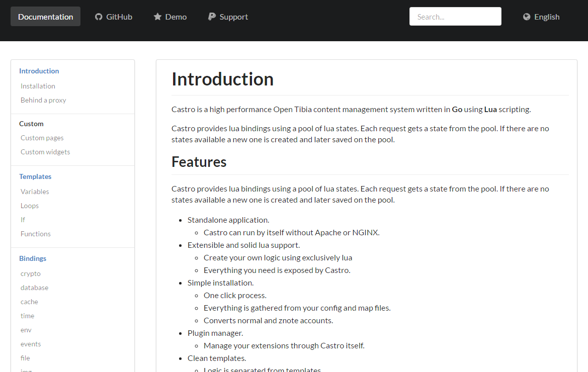Image resolution: width=588 pixels, height=372 pixels.
Task: Open the Behind a proxy page
Action: pyautogui.click(x=43, y=100)
